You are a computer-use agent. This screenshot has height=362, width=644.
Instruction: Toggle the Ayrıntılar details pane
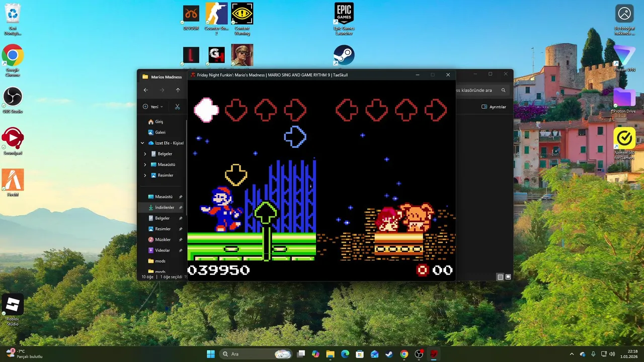click(x=494, y=107)
